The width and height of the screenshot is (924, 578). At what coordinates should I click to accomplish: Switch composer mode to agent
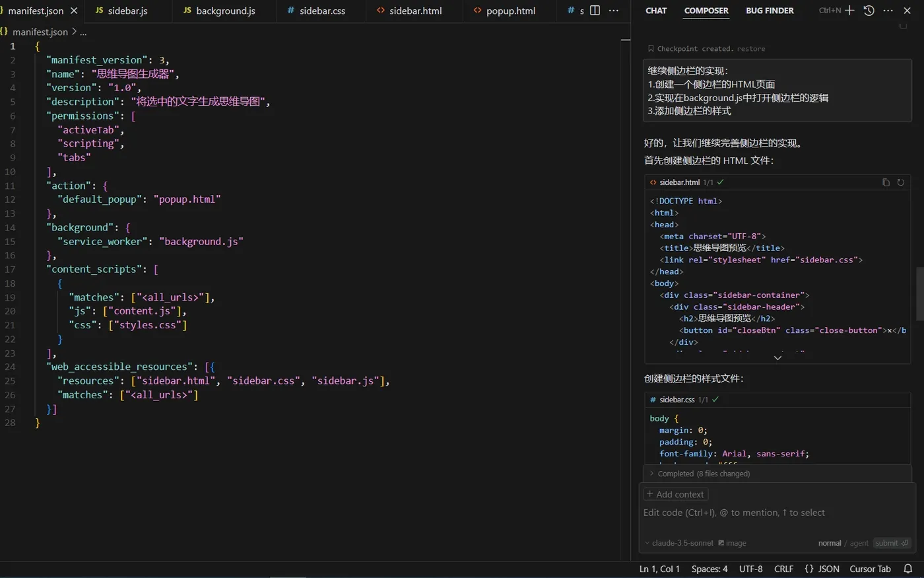(859, 543)
